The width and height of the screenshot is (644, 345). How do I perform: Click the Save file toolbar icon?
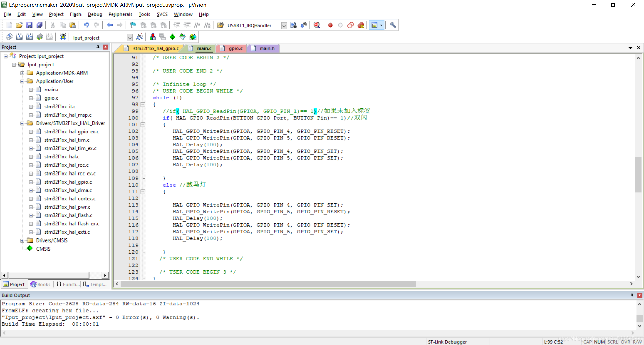tap(30, 25)
